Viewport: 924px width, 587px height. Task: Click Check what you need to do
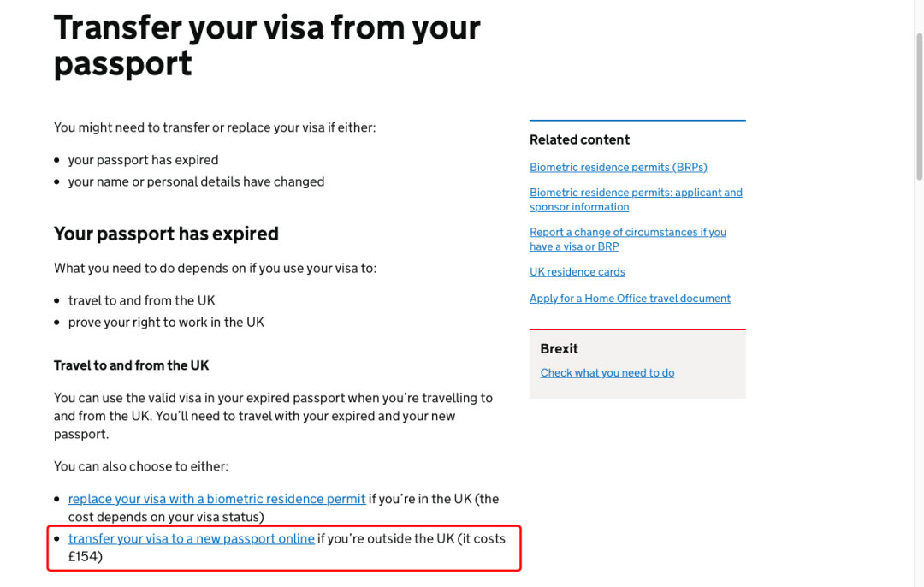pos(607,372)
